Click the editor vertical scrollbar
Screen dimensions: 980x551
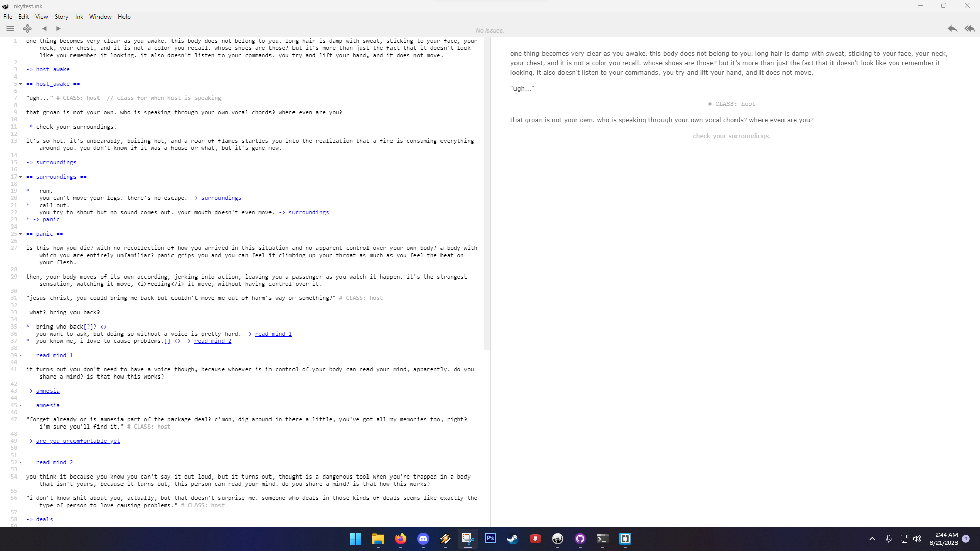coord(486,194)
